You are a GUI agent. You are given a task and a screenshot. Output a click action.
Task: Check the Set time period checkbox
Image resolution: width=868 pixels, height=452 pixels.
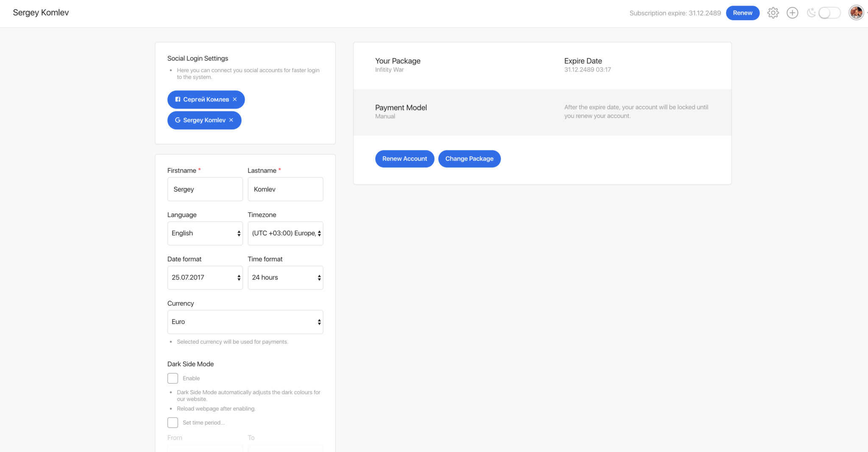(172, 423)
